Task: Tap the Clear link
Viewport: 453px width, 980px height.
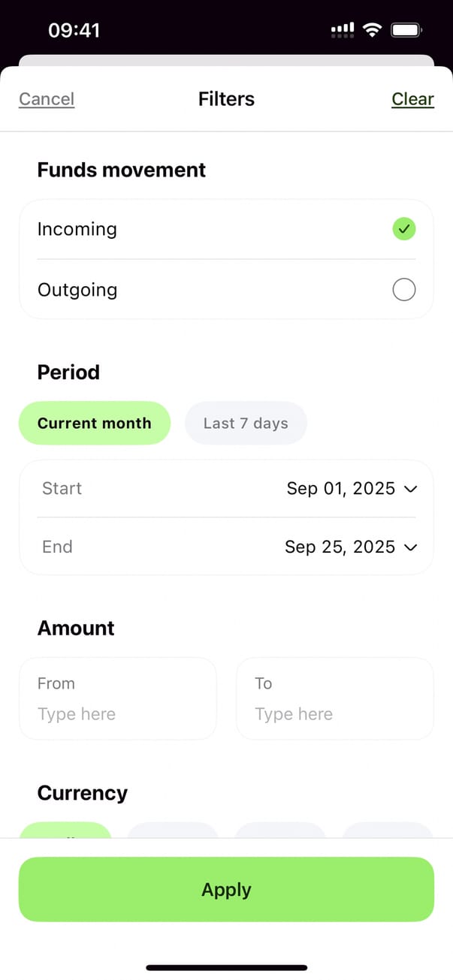Action: point(412,99)
